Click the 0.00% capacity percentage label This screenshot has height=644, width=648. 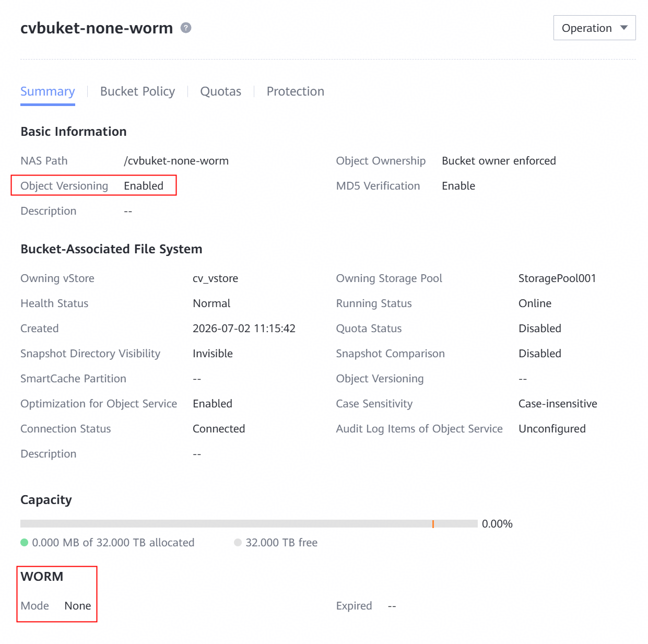[497, 524]
